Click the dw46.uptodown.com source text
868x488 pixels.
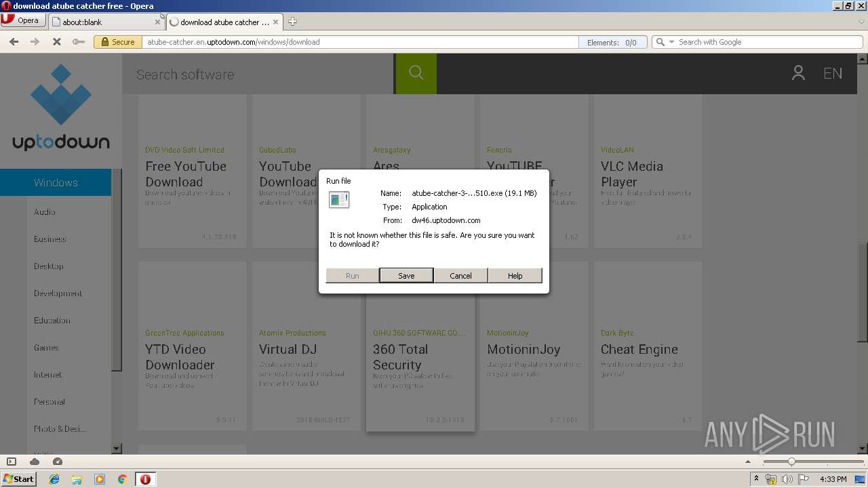[x=446, y=220]
